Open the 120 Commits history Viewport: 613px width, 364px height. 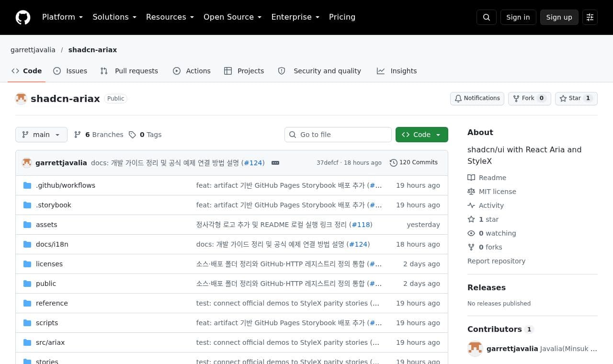[x=414, y=162]
